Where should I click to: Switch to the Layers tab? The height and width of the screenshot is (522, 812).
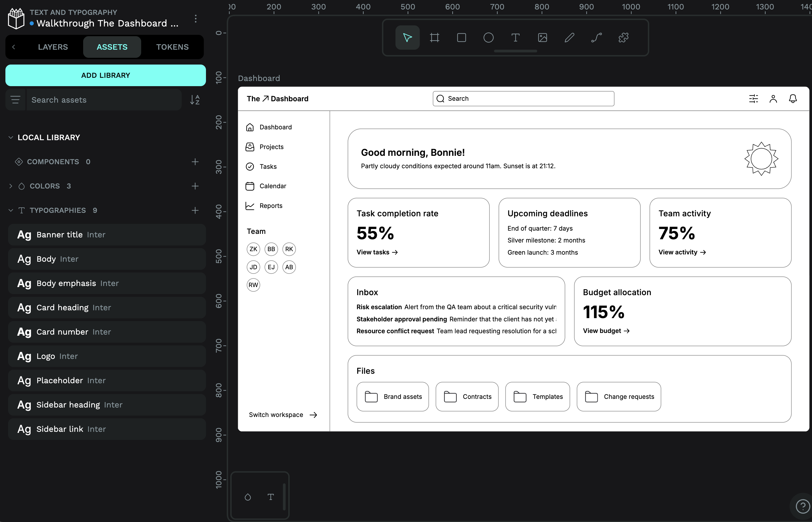point(53,47)
